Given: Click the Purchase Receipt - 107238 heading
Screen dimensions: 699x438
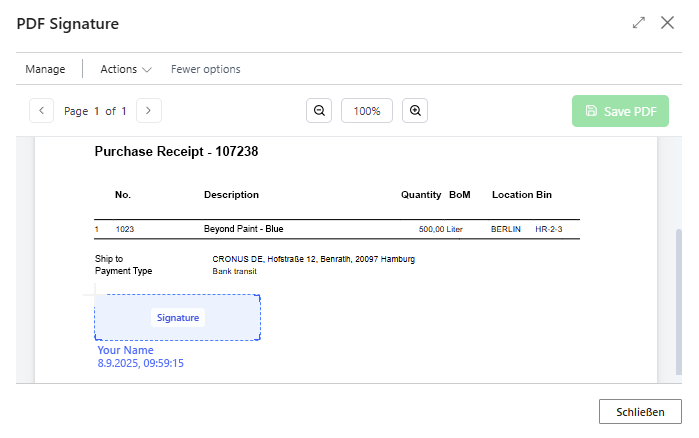Looking at the screenshot, I should click(176, 152).
